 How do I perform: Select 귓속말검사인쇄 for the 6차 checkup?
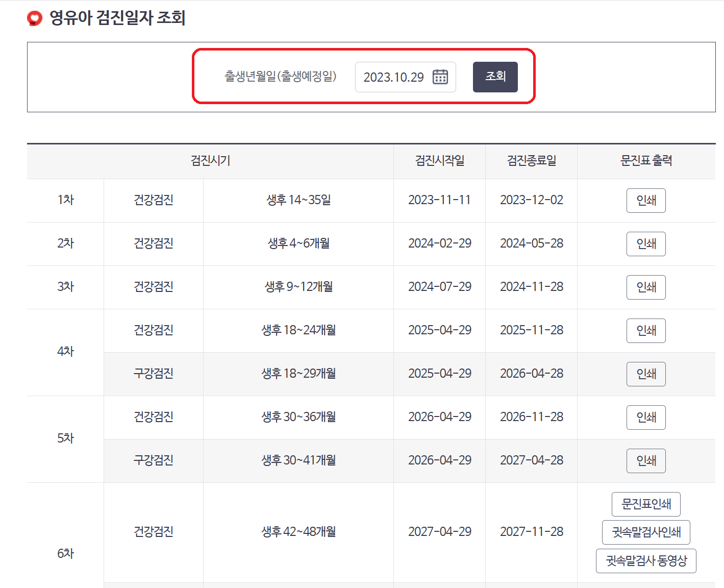(645, 532)
